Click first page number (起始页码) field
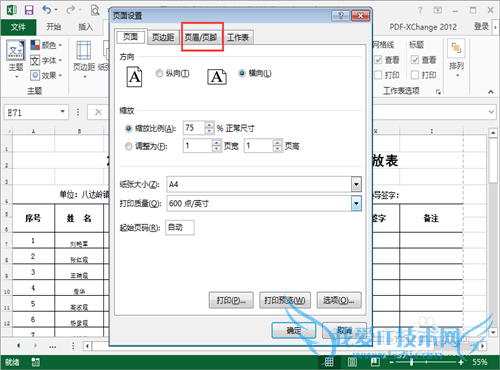 point(180,227)
